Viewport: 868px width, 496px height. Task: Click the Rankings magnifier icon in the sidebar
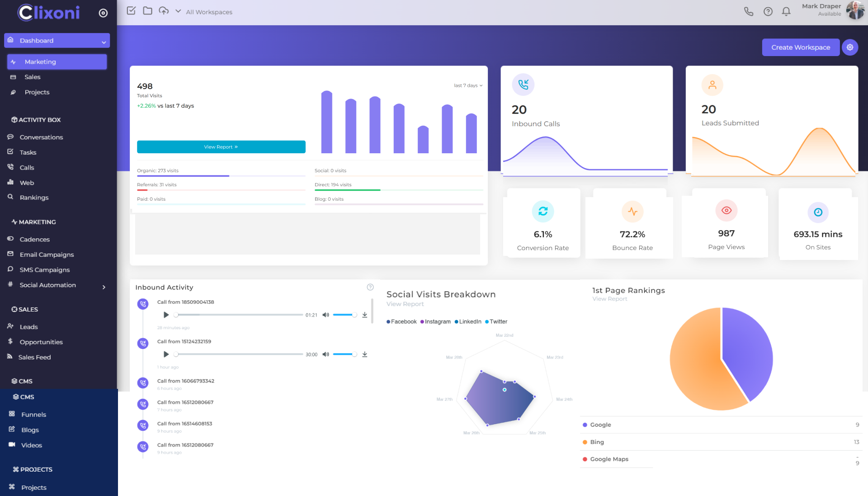[x=10, y=197]
